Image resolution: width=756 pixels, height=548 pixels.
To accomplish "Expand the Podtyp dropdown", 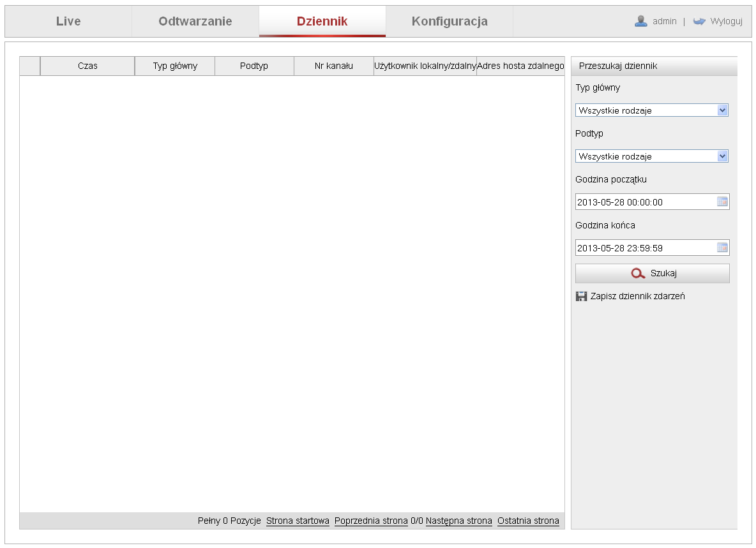I will pyautogui.click(x=651, y=156).
